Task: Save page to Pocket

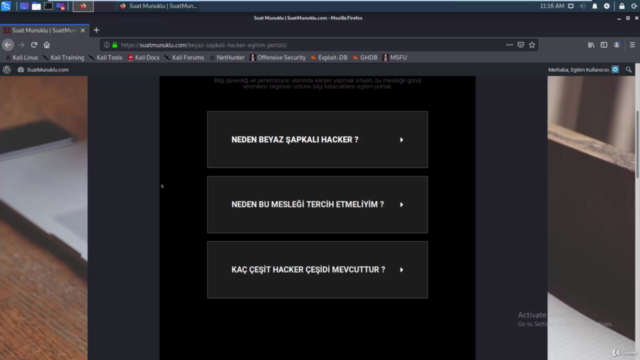Action: [520, 45]
